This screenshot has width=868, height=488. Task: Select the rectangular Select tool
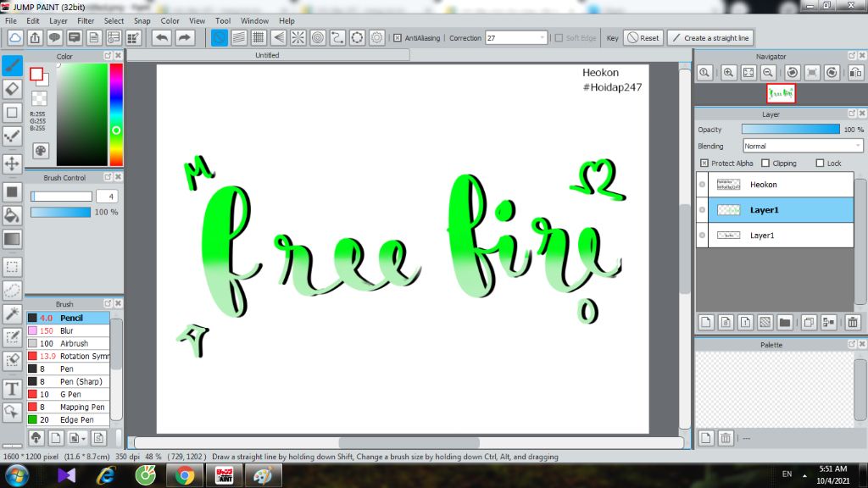point(12,267)
